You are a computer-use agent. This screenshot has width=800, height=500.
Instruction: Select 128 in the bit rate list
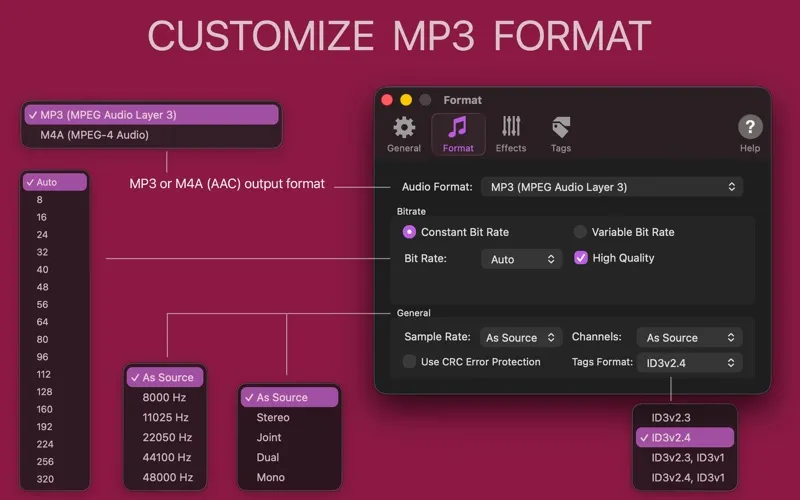55,391
